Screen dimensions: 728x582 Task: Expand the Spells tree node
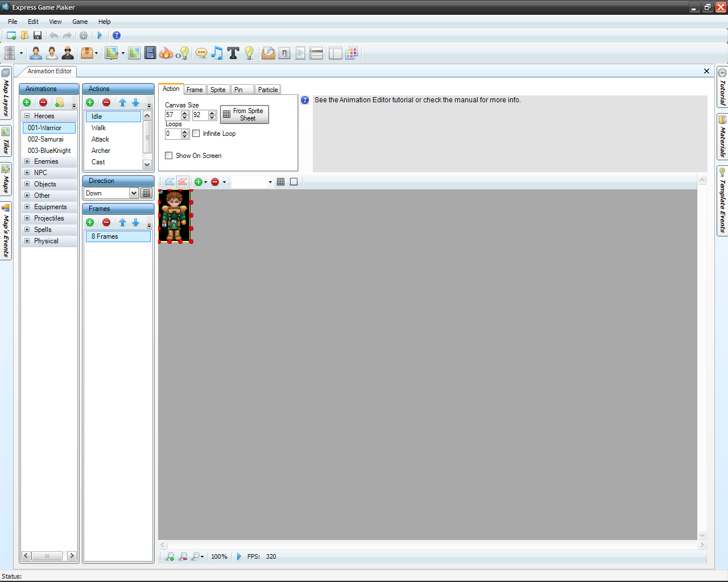coord(27,230)
